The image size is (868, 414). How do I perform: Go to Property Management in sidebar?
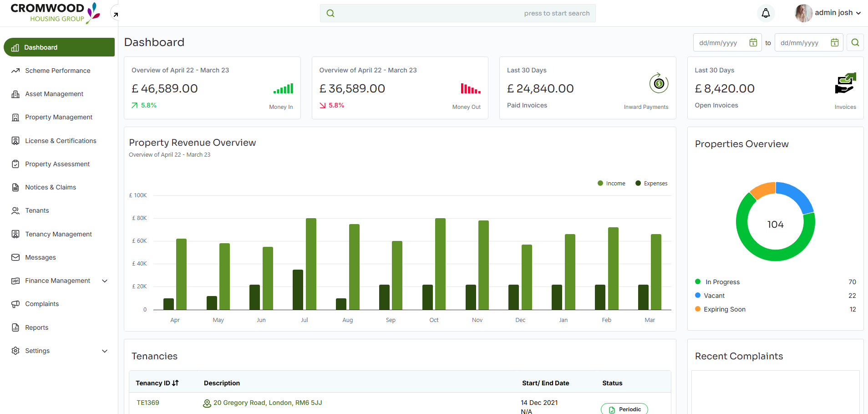59,117
